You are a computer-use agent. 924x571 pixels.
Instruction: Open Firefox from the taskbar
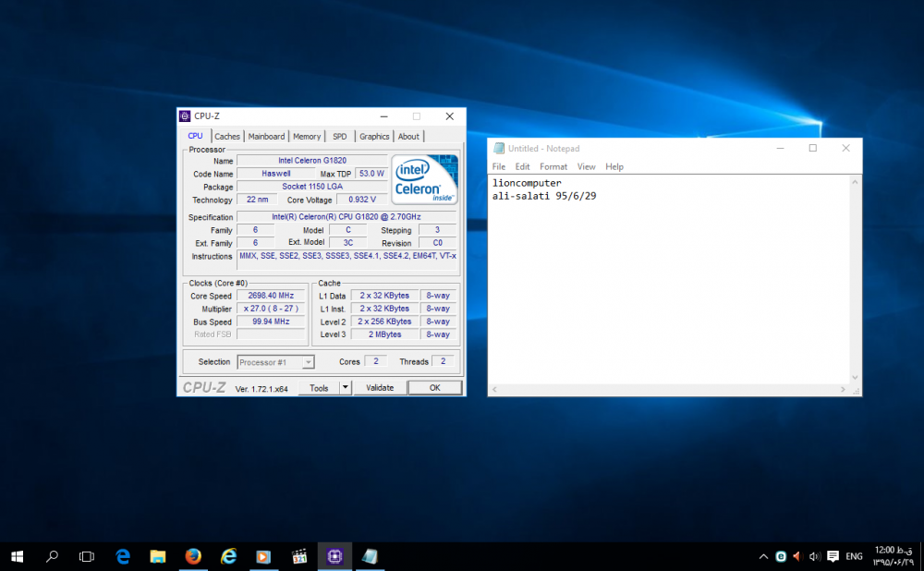pos(193,556)
